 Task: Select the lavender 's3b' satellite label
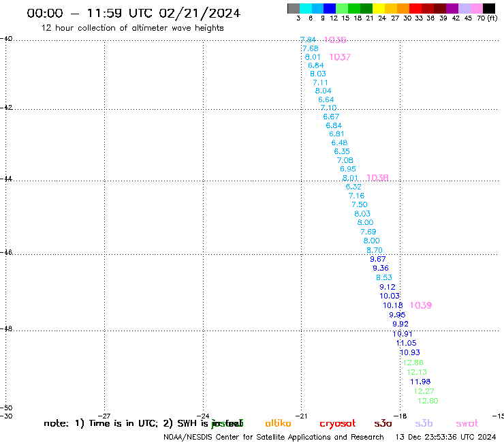click(x=424, y=423)
